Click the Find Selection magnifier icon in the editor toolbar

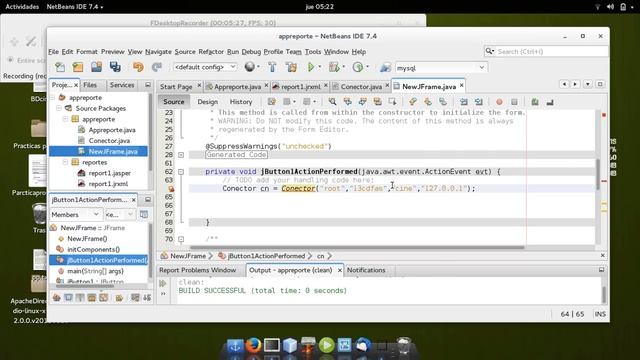(x=333, y=102)
